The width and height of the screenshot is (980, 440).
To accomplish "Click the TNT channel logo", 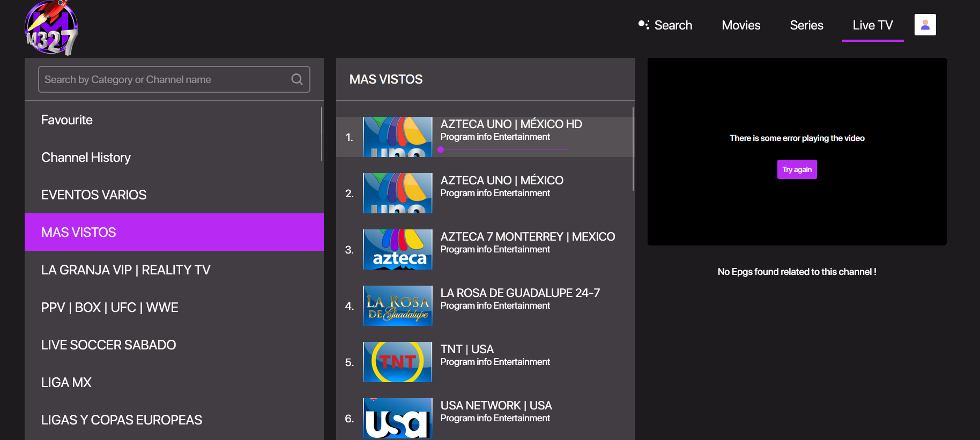I will (397, 362).
